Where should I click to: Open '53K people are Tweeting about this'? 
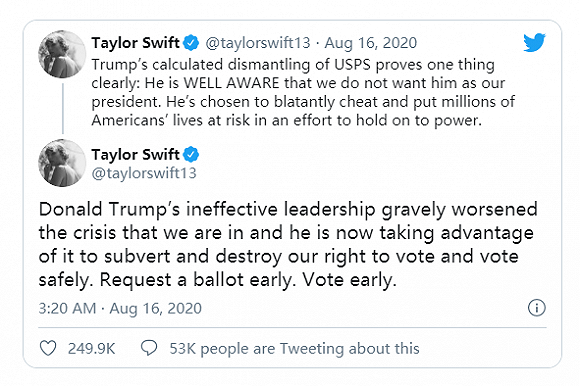pyautogui.click(x=294, y=349)
